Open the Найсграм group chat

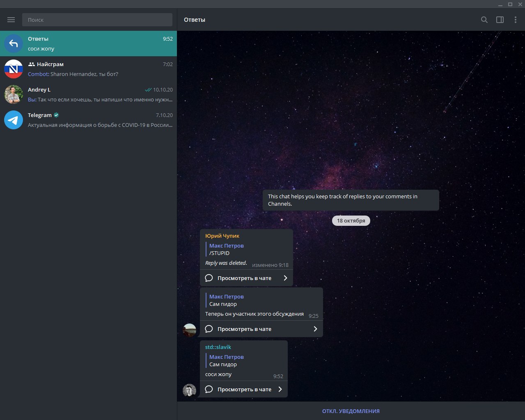(88, 69)
